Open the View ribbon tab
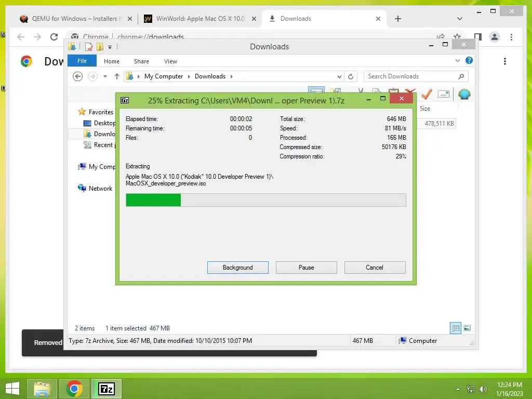This screenshot has width=532, height=399. click(x=170, y=61)
